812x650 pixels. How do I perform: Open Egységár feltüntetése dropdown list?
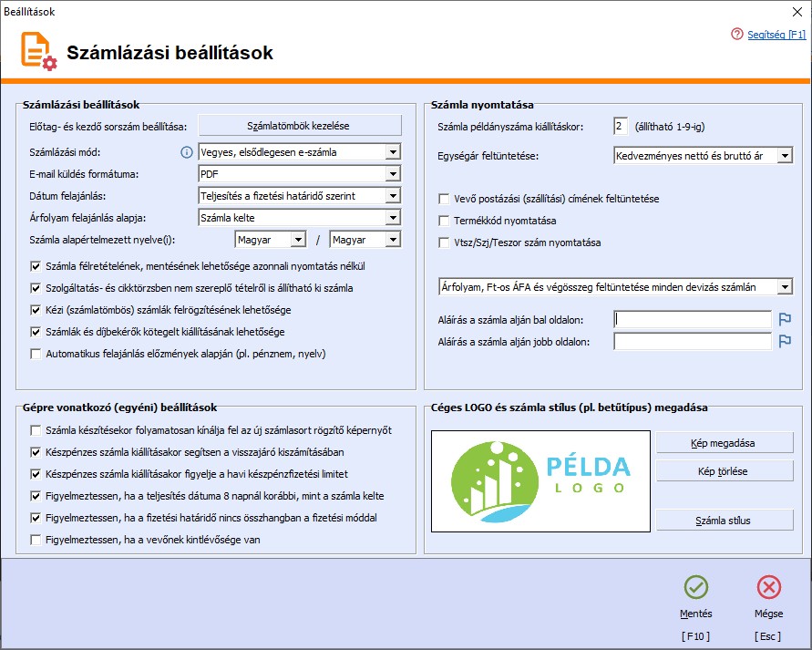point(785,157)
